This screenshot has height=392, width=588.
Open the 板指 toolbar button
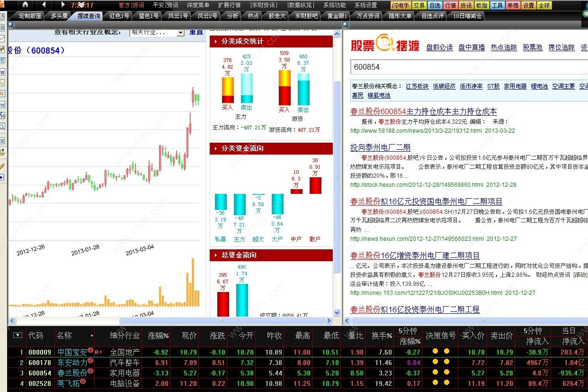pos(481,5)
